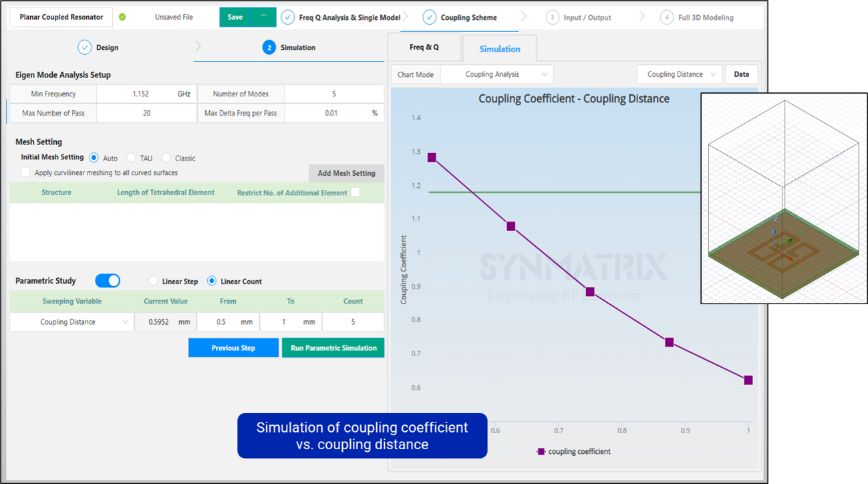Choose the Linear Step radio button
Viewport: 868px width, 484px height.
[x=153, y=281]
